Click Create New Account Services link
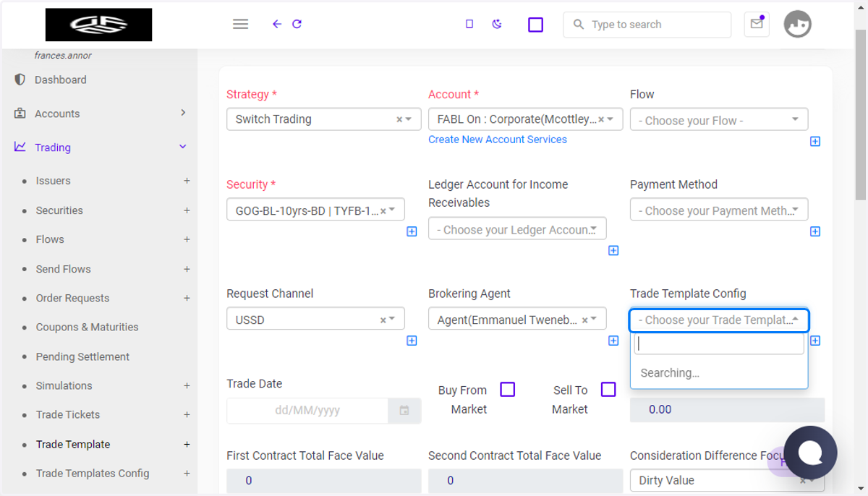This screenshot has width=868, height=496. click(498, 140)
